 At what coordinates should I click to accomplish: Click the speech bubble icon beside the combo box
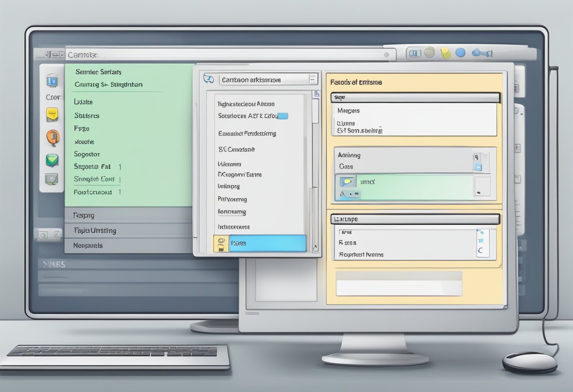tap(209, 79)
